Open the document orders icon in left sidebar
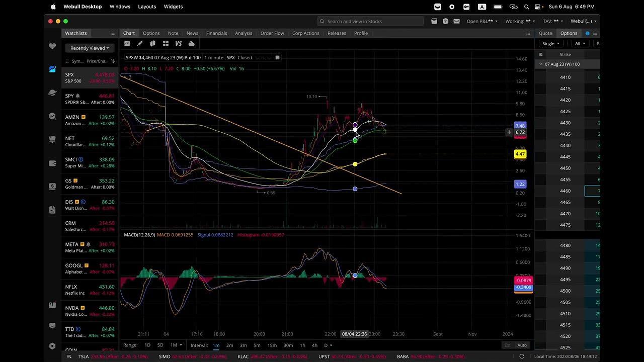644x362 pixels. pos(52,210)
